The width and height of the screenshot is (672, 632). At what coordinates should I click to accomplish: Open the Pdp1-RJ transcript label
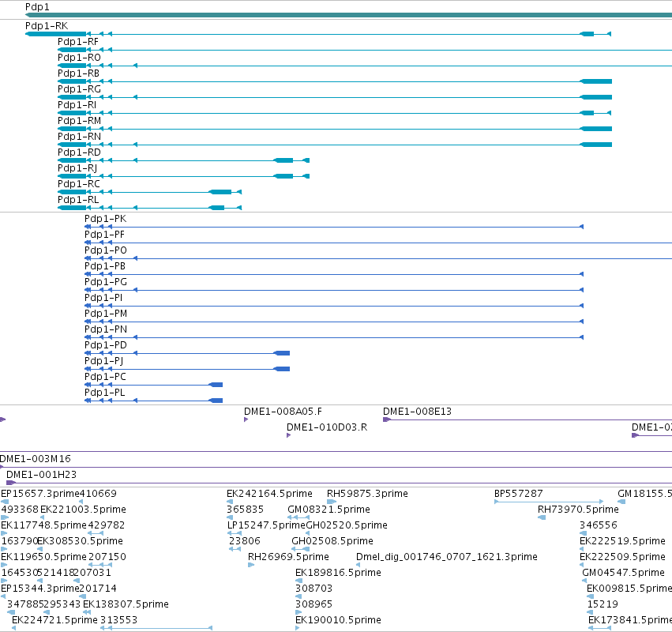tap(77, 168)
